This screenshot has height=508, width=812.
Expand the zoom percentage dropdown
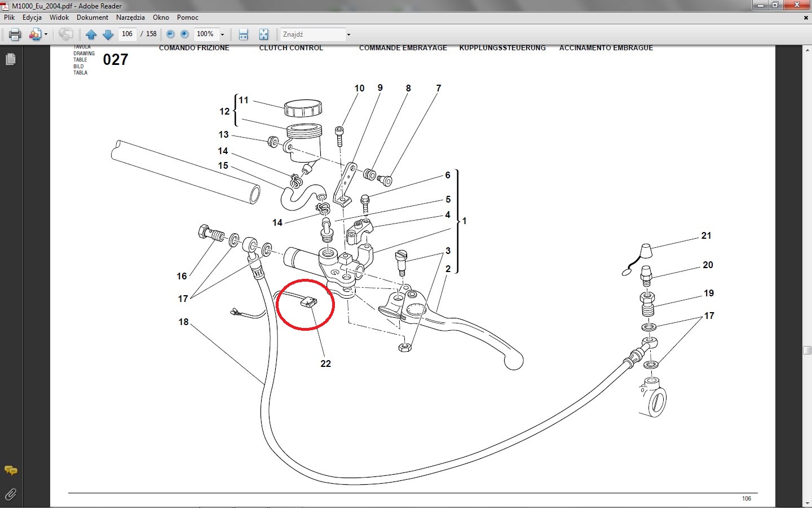pyautogui.click(x=222, y=34)
